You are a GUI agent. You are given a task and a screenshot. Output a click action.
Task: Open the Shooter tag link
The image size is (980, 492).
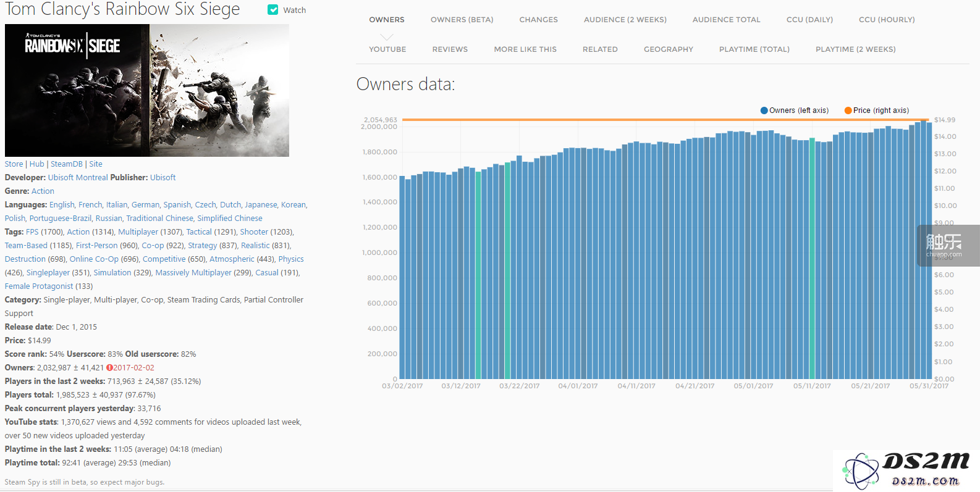[x=254, y=232]
